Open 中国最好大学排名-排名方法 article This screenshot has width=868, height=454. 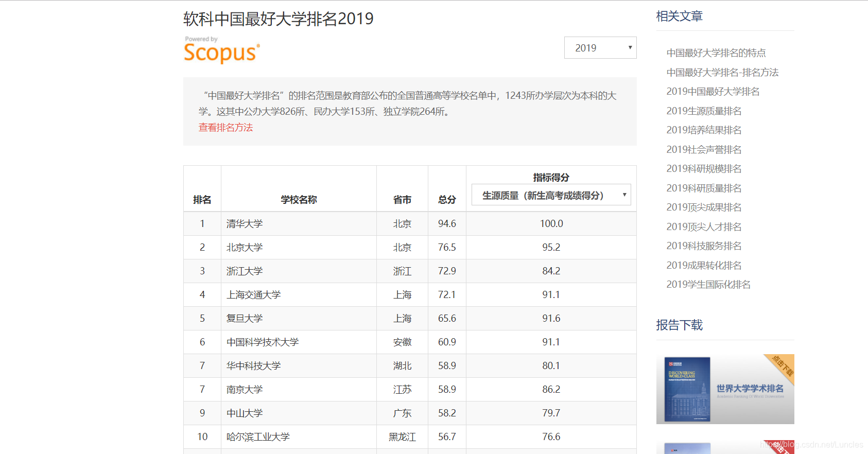click(722, 73)
